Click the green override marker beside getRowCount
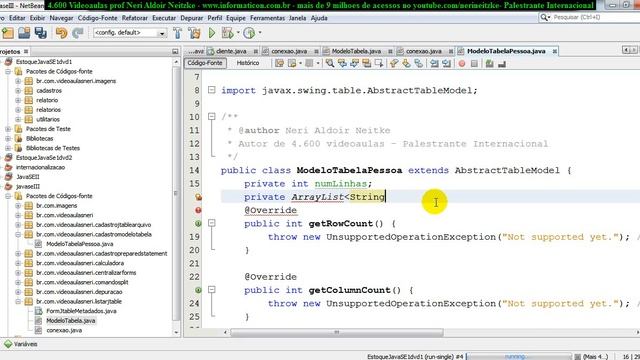The width and height of the screenshot is (640, 360). (198, 223)
